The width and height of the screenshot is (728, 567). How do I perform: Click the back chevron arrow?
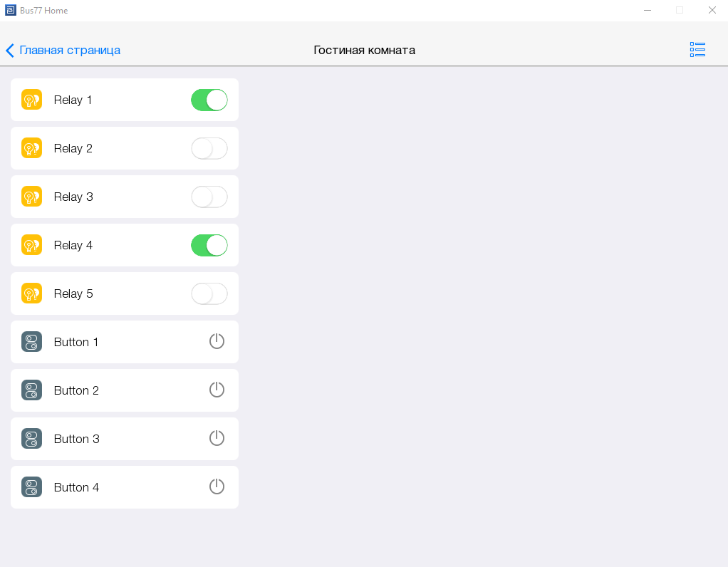10,50
